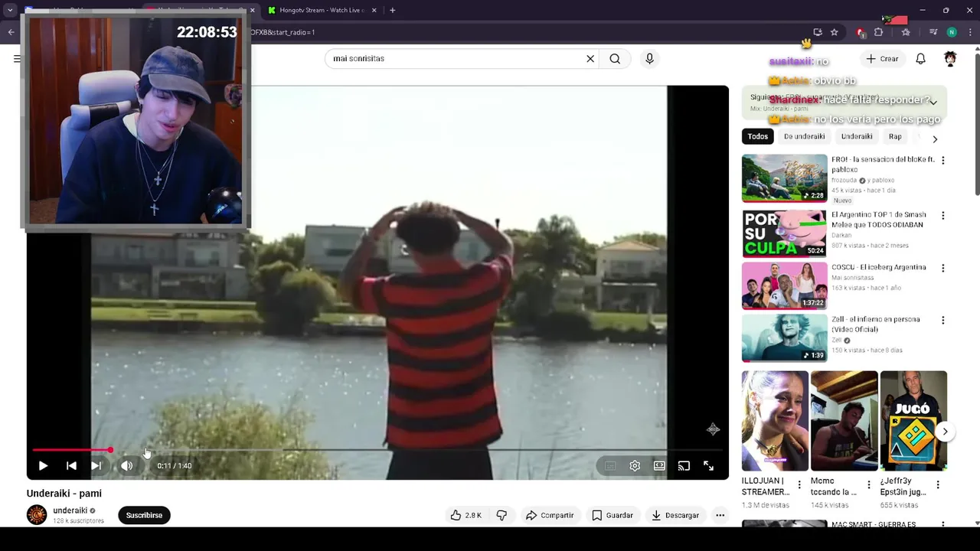Cast the video to another device

684,465
